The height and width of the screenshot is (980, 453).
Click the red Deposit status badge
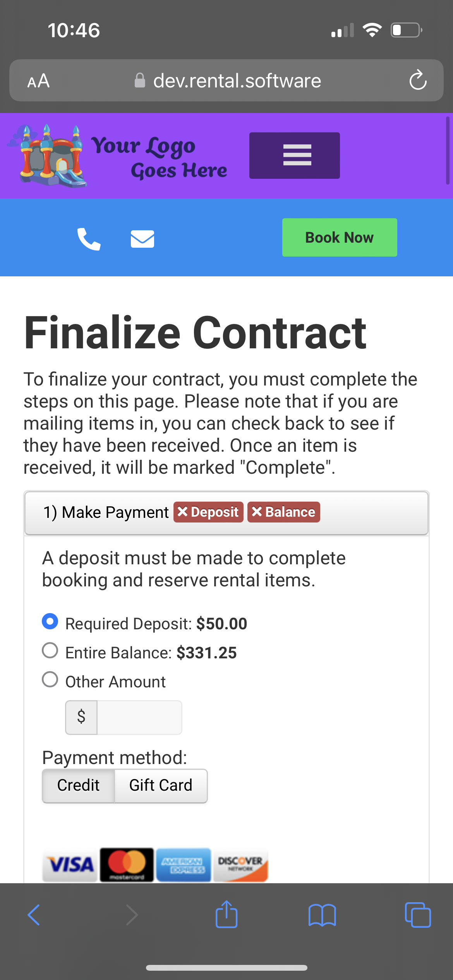click(x=208, y=512)
